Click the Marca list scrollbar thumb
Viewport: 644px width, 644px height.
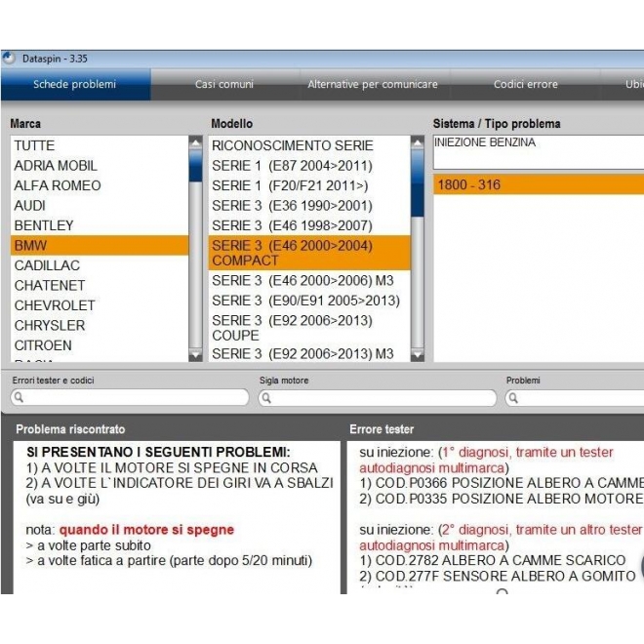coord(195,167)
